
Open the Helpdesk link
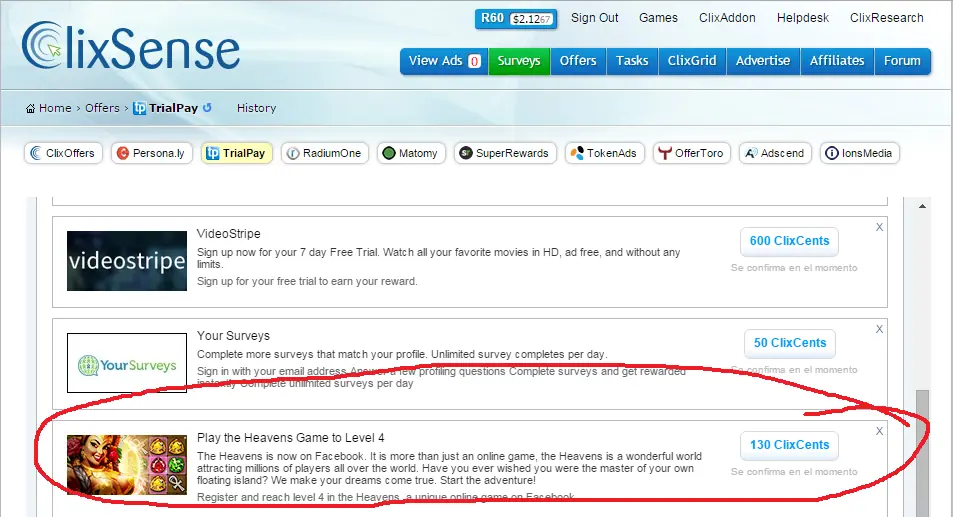[803, 18]
